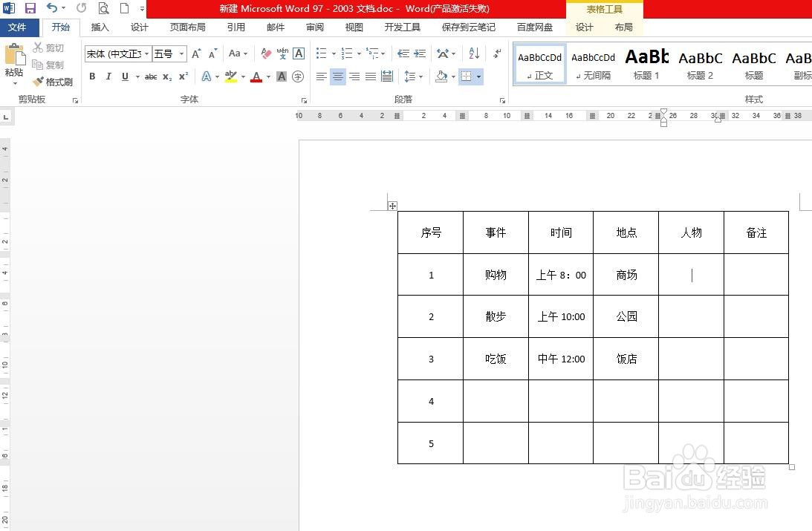Toggle bold formatting

(91, 76)
